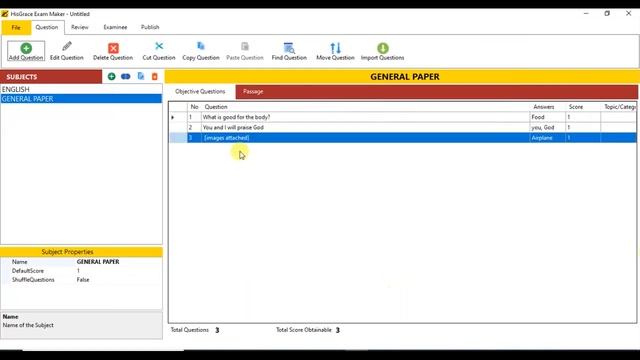This screenshot has width=640, height=360.
Task: Click the "Airplane" answer cell
Action: click(547, 138)
